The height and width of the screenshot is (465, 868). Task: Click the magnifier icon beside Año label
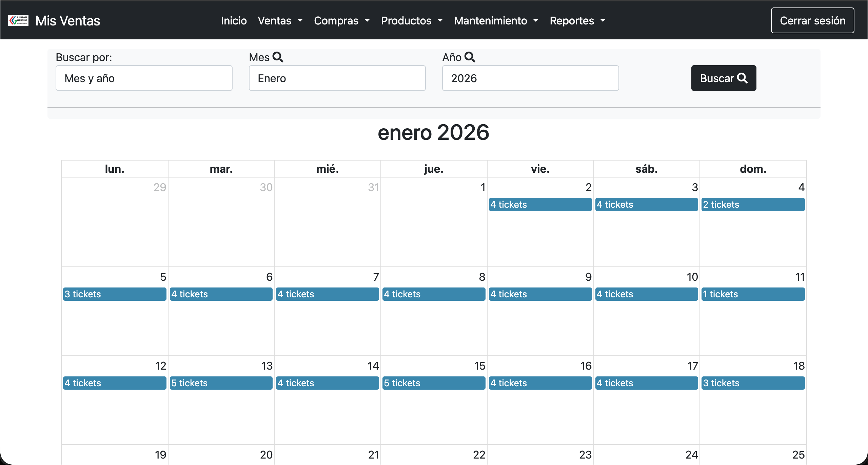470,57
